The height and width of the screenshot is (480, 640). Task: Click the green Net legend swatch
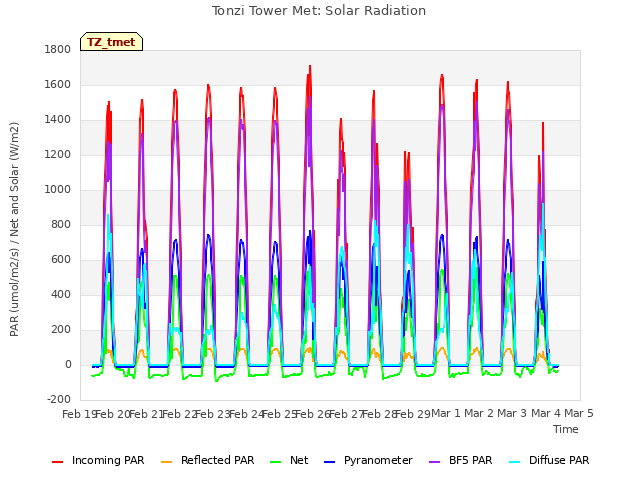276,462
